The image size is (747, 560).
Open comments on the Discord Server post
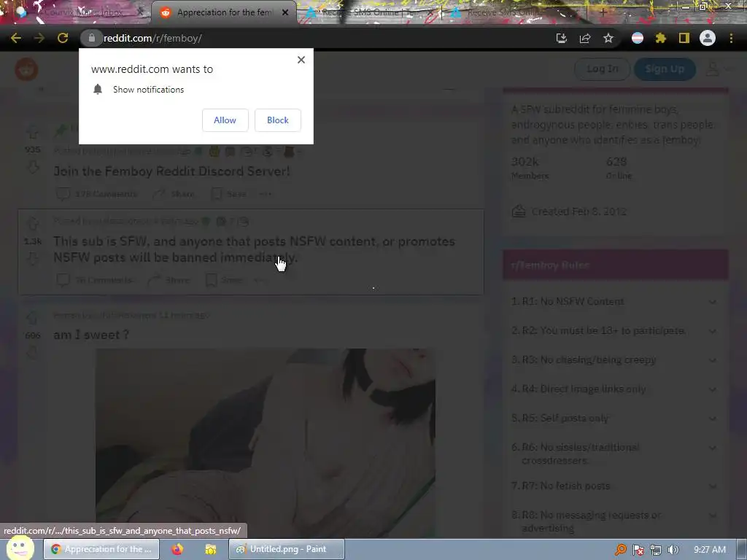[x=97, y=194]
